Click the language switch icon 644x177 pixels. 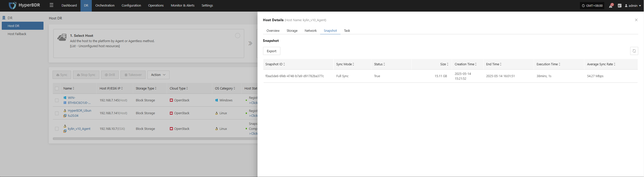pyautogui.click(x=620, y=6)
